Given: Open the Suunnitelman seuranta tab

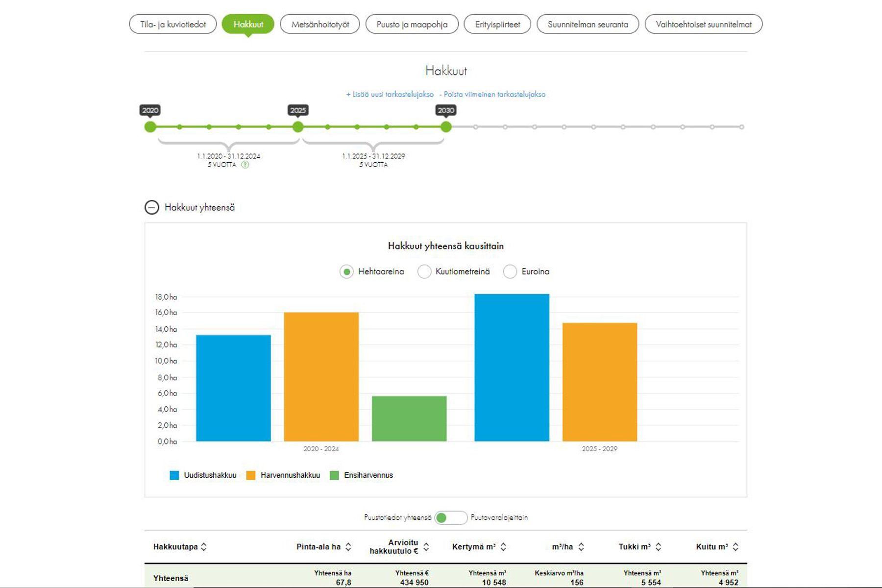Looking at the screenshot, I should (588, 24).
